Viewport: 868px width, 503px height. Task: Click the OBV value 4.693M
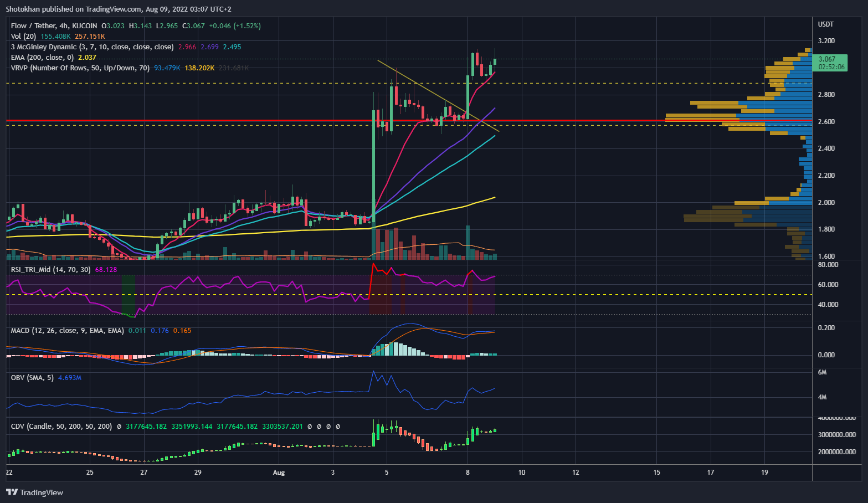[70, 377]
